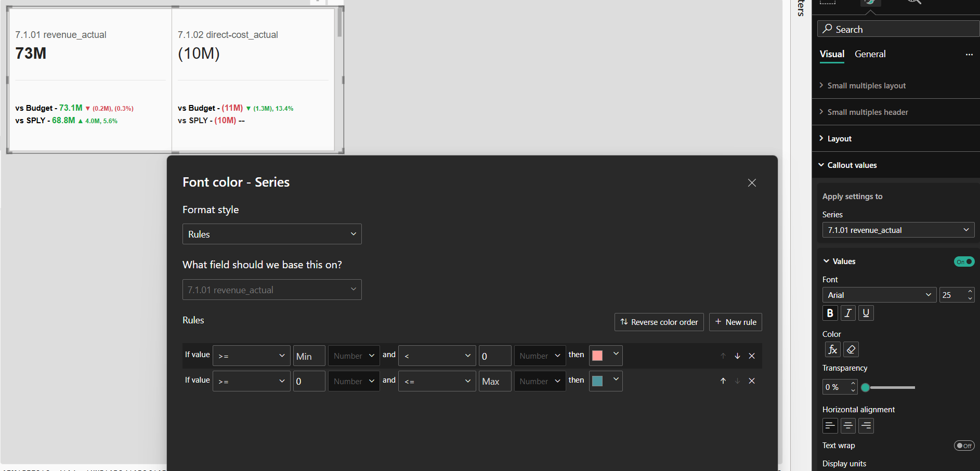The width and height of the screenshot is (980, 471).
Task: Select the 7.1.02 direct-cost_actual card
Action: (x=253, y=79)
